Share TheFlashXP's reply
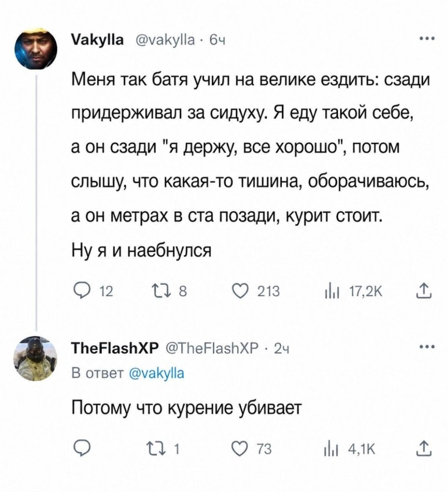Screen dimensions: 448x492 pyautogui.click(x=424, y=448)
